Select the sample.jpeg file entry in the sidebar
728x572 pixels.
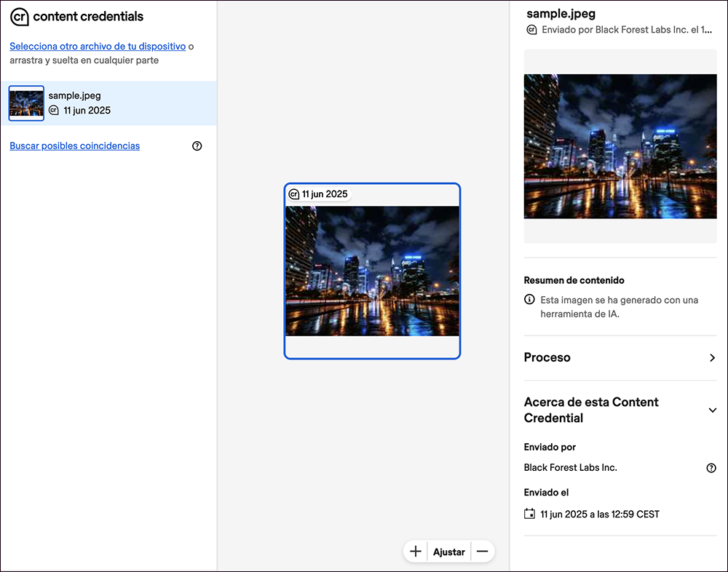pos(109,103)
